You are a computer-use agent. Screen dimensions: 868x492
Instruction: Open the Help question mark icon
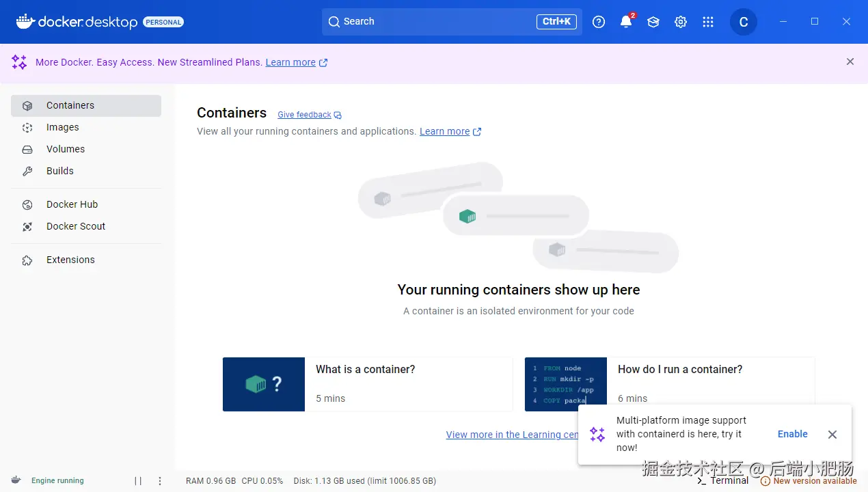click(x=599, y=22)
